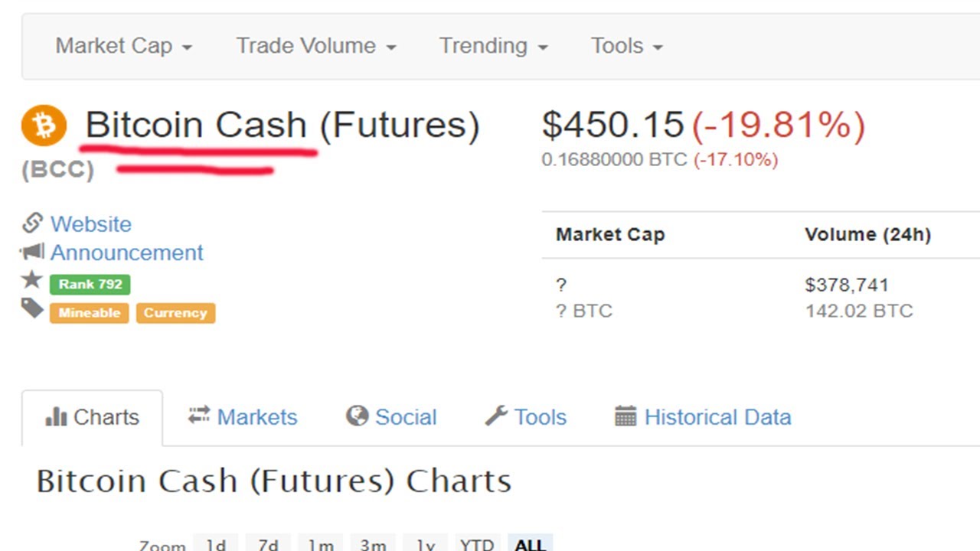
Task: Click the calendar icon beside Historical Data
Action: (626, 416)
